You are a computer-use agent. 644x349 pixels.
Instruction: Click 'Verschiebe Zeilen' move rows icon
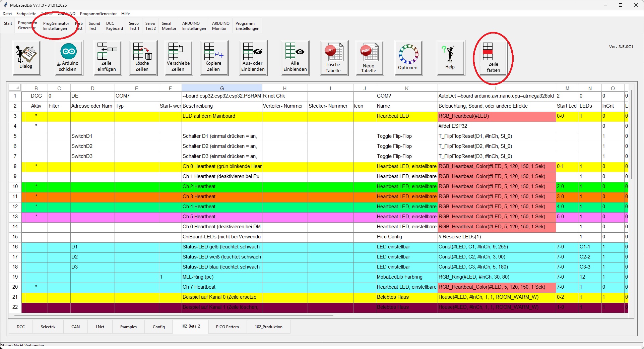tap(178, 57)
